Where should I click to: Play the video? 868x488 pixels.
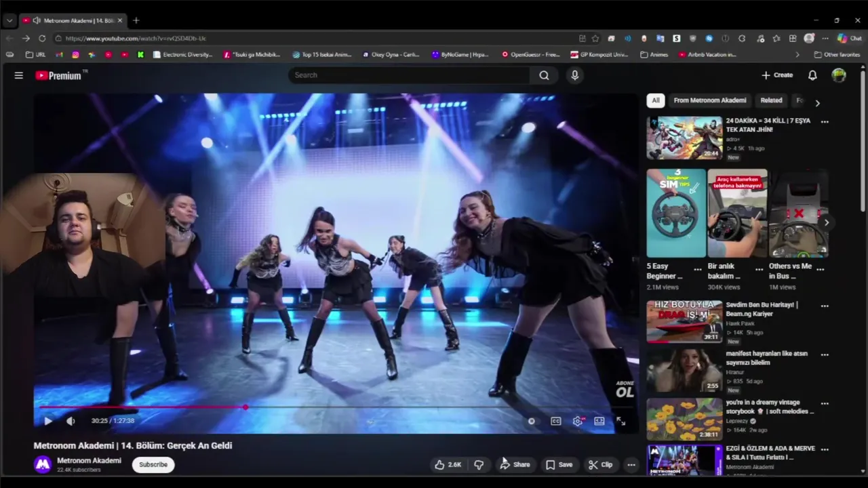pyautogui.click(x=48, y=421)
